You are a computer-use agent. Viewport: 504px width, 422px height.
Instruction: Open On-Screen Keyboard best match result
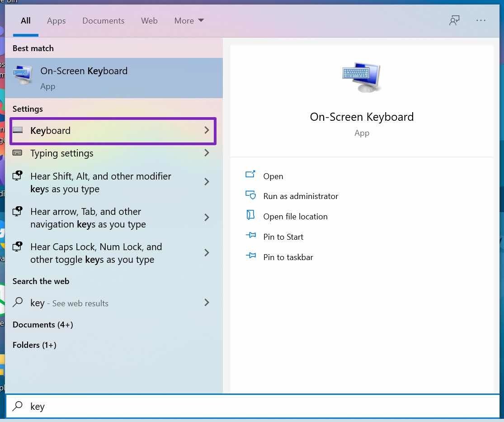(114, 78)
